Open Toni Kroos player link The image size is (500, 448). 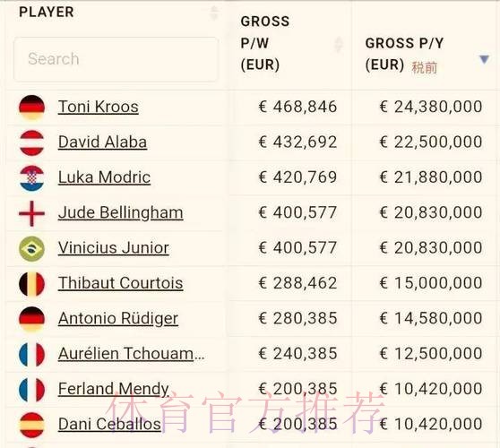(x=99, y=107)
